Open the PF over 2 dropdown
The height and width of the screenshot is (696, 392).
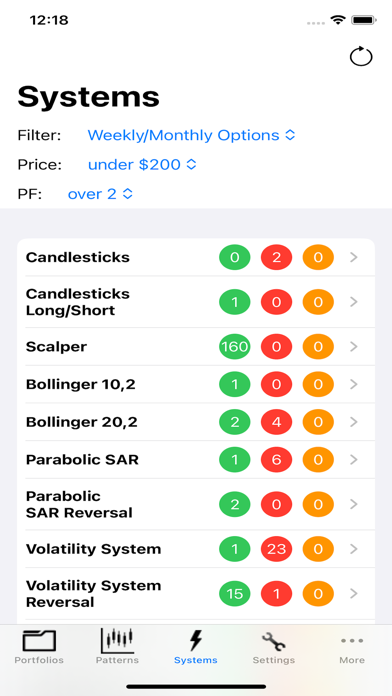pyautogui.click(x=100, y=194)
